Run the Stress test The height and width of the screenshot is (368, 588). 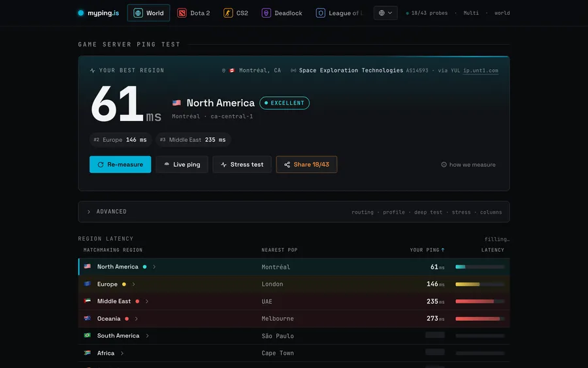click(x=242, y=164)
